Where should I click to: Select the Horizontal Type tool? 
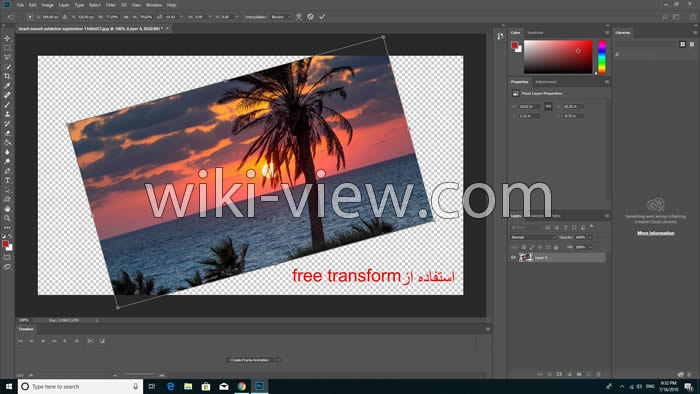7,180
